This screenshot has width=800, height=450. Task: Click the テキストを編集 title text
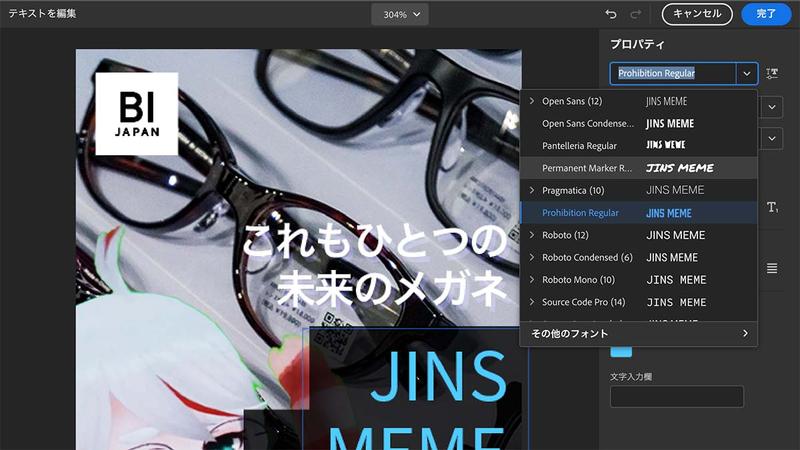coord(42,14)
